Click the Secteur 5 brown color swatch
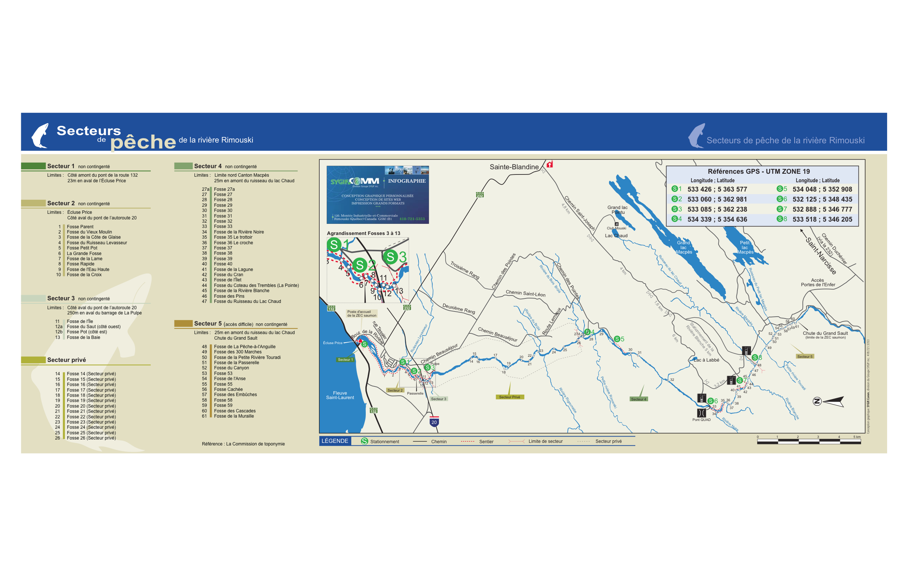Screen dimensions: 909x588 pyautogui.click(x=183, y=323)
